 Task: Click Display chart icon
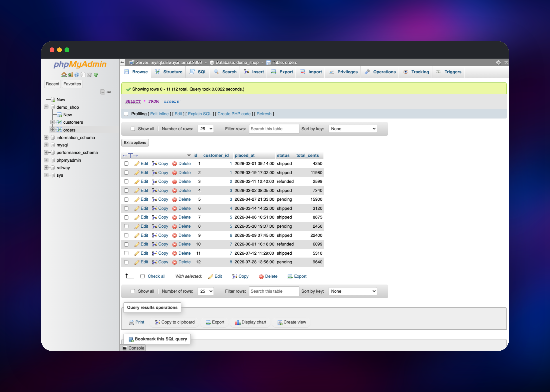238,322
